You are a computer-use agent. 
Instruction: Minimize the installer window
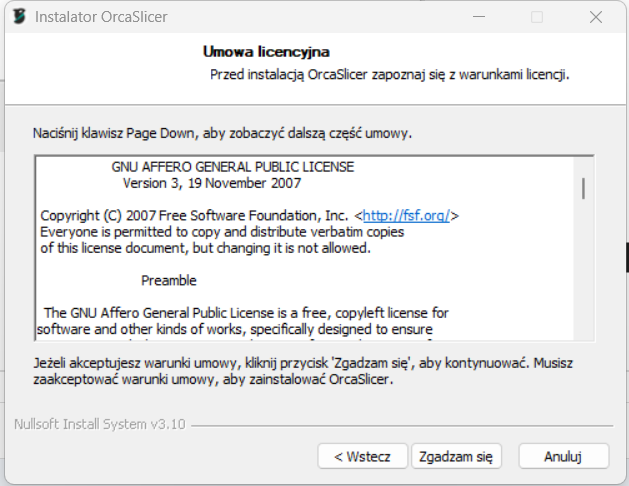(479, 17)
